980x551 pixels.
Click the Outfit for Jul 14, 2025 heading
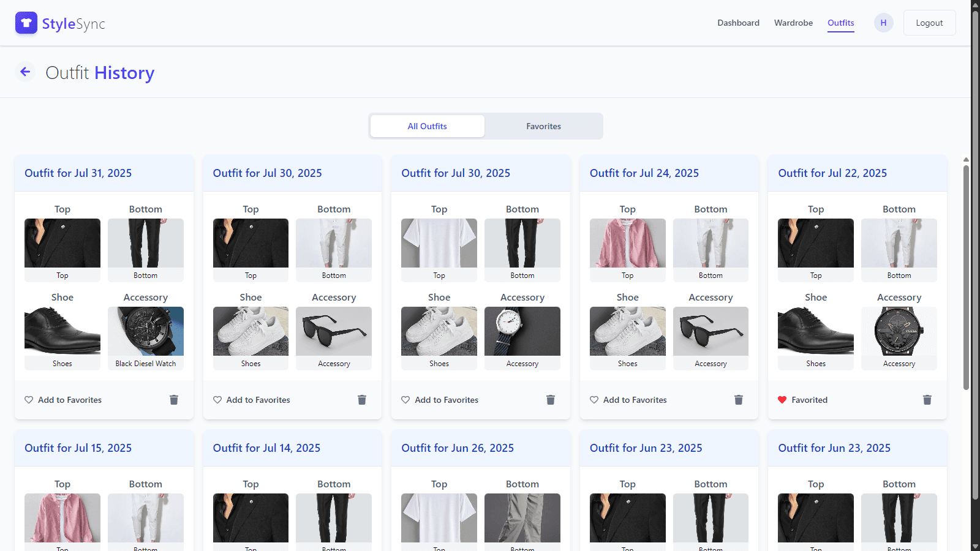click(x=266, y=448)
